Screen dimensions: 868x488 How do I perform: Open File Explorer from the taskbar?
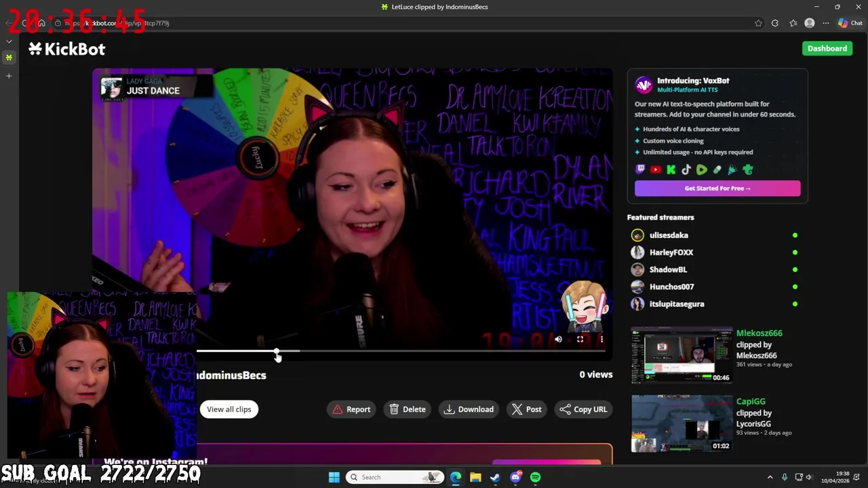(475, 477)
